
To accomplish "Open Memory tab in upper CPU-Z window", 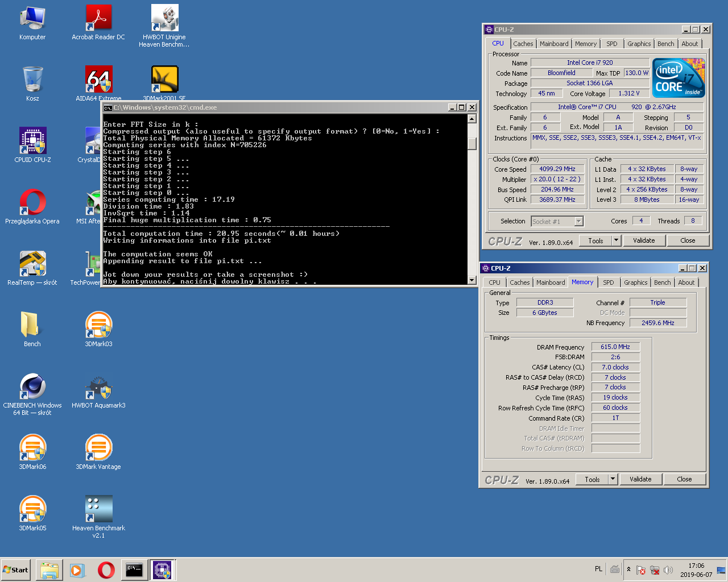I will coord(586,44).
